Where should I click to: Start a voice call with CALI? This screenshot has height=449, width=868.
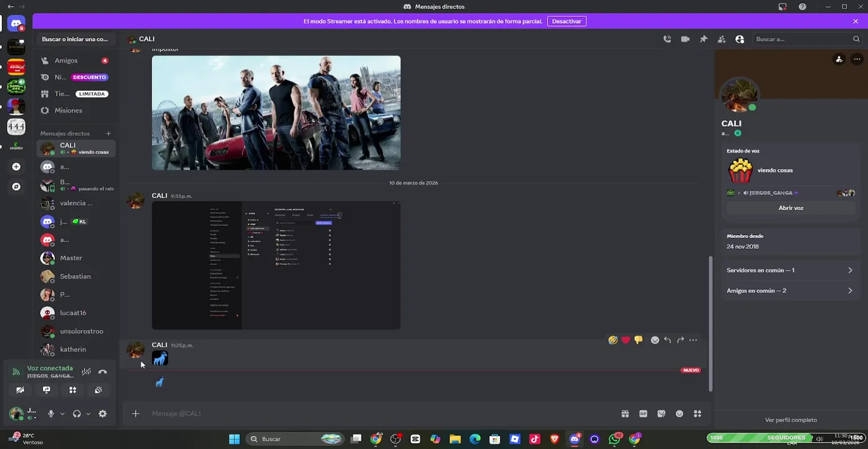coord(667,39)
